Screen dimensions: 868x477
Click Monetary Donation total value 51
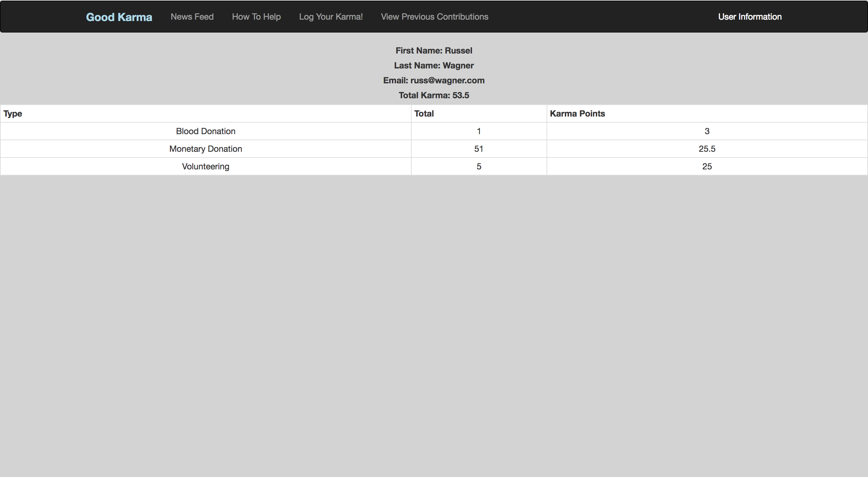[478, 149]
